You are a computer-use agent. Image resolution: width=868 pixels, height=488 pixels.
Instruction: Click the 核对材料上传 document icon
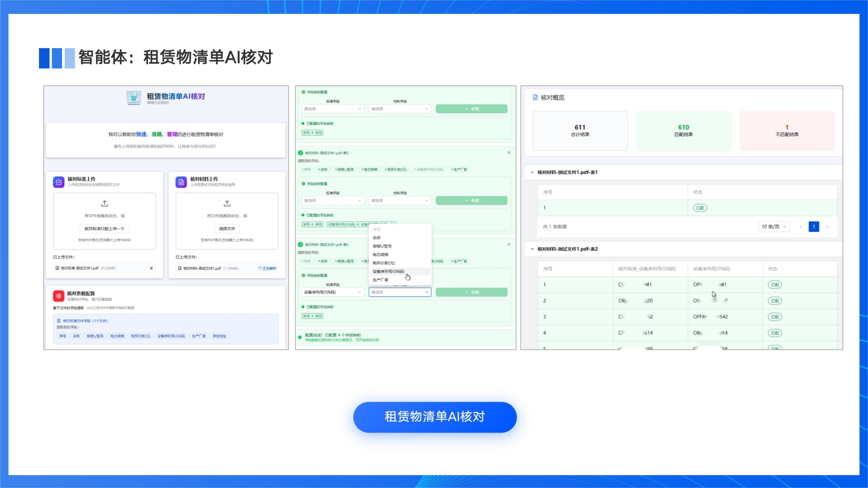pyautogui.click(x=181, y=182)
